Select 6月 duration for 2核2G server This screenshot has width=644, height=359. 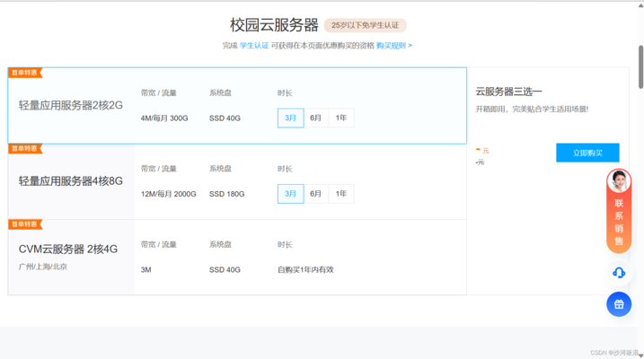316,118
